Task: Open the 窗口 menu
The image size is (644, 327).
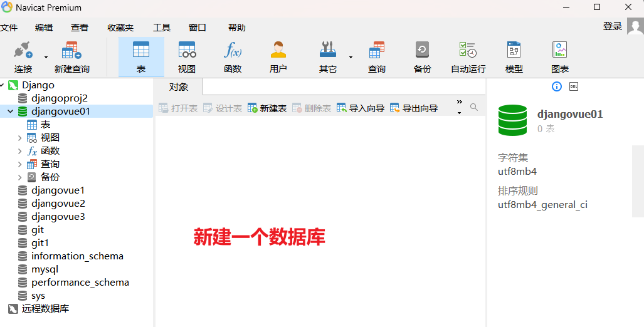Action: click(x=197, y=28)
